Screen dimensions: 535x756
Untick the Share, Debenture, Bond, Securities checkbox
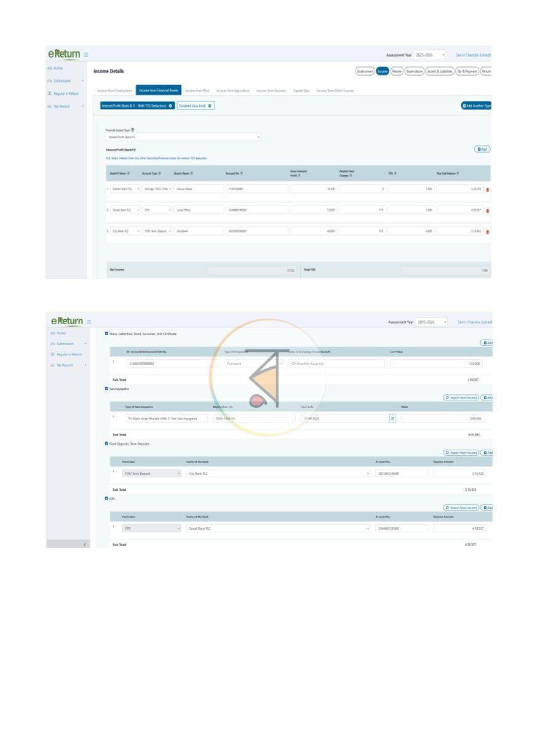coord(106,333)
